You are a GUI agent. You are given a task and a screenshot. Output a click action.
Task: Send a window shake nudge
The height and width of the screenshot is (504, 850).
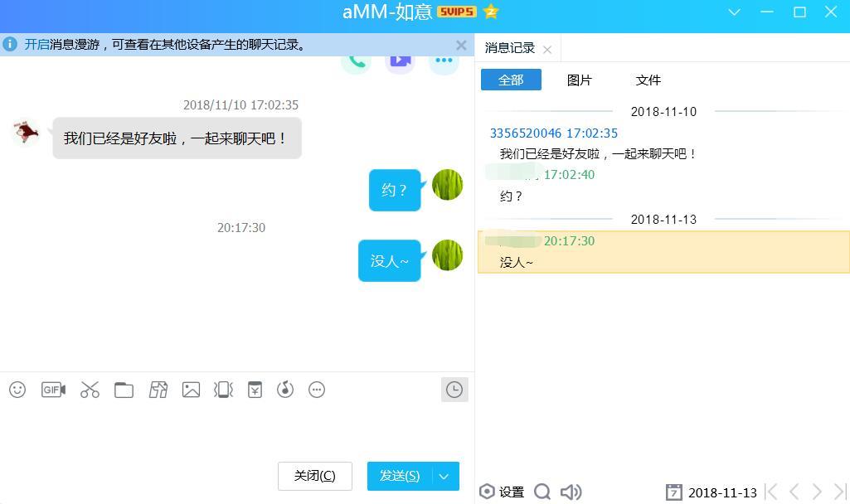(223, 390)
